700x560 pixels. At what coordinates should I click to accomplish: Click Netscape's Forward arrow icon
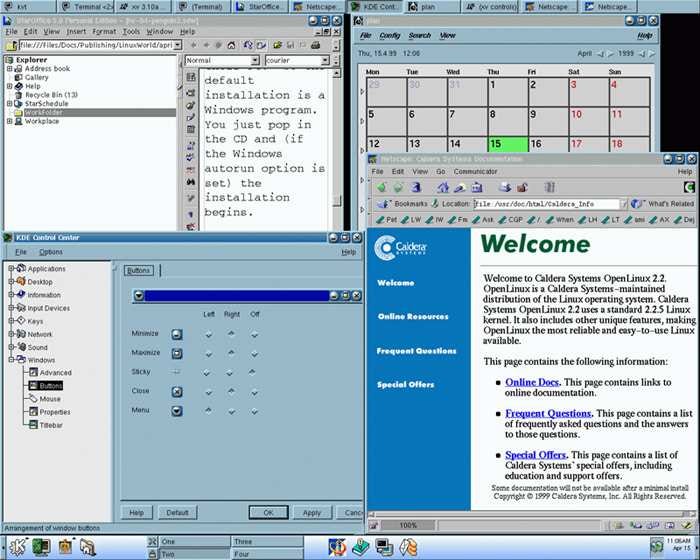398,187
